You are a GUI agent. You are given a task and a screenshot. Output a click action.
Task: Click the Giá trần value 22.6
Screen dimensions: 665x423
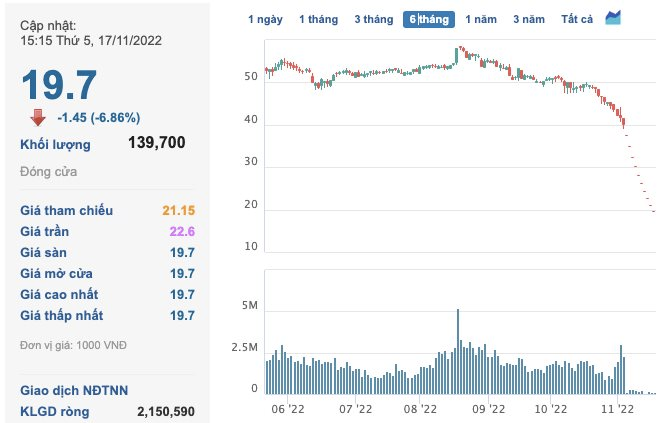pos(183,231)
